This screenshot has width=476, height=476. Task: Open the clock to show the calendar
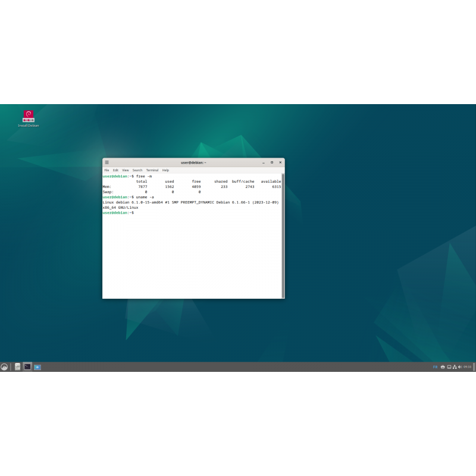pyautogui.click(x=468, y=367)
